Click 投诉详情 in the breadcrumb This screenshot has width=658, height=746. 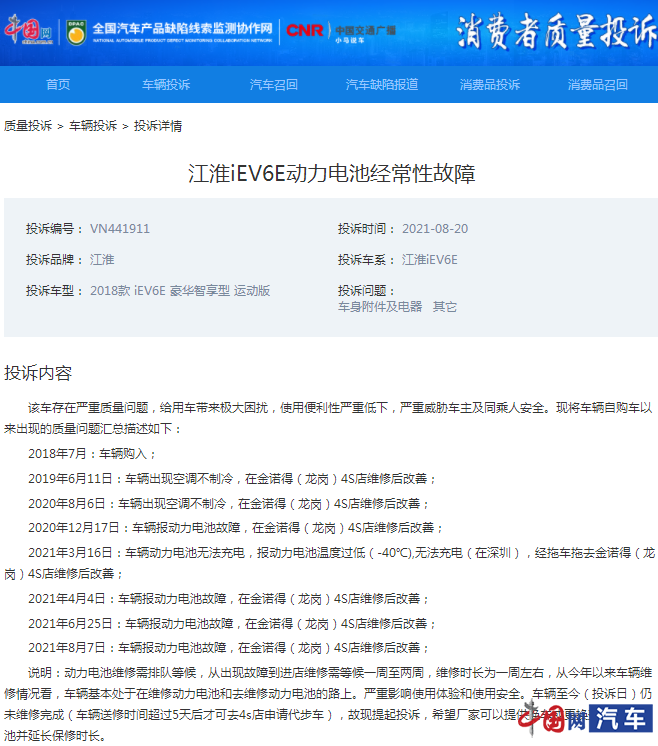158,126
